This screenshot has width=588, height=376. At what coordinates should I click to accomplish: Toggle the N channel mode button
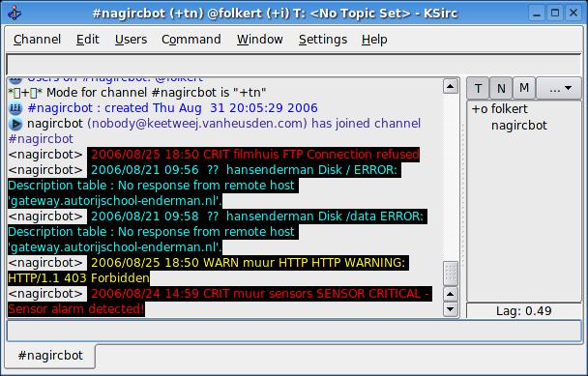click(x=501, y=89)
